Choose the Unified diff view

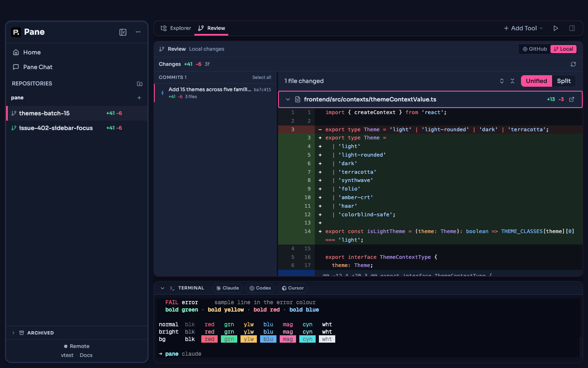point(537,81)
